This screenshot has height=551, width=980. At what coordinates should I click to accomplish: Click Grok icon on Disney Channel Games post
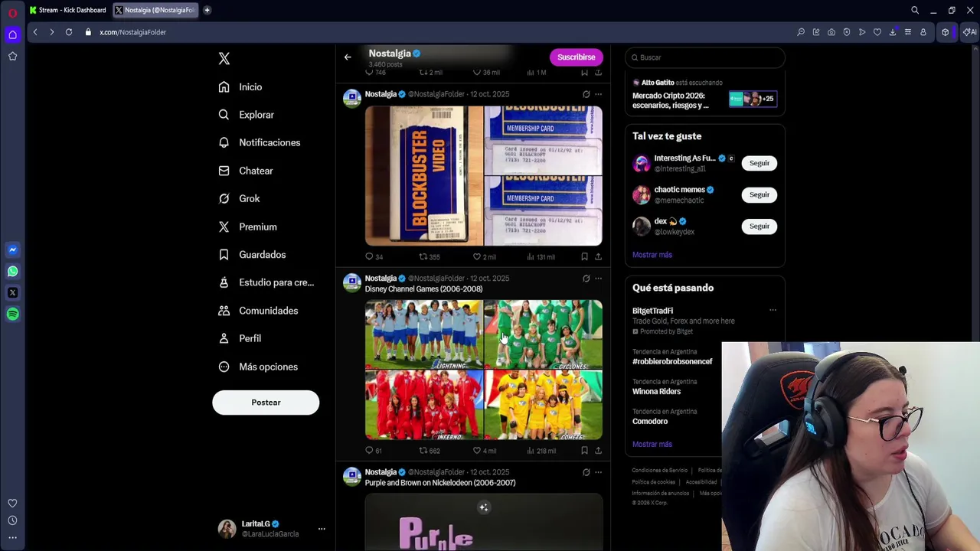pos(586,279)
